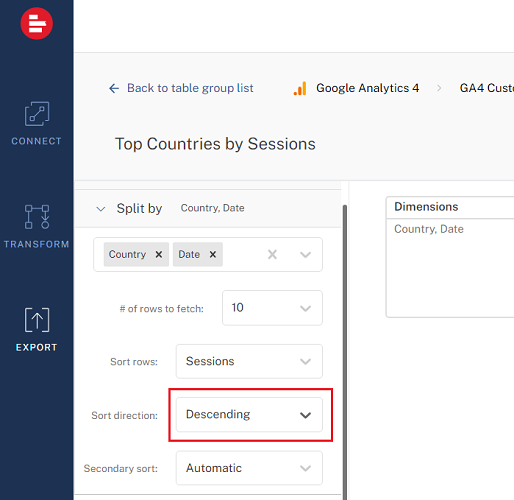Viewport: 514px width, 500px height.
Task: Go back to table group list
Action: [190, 88]
